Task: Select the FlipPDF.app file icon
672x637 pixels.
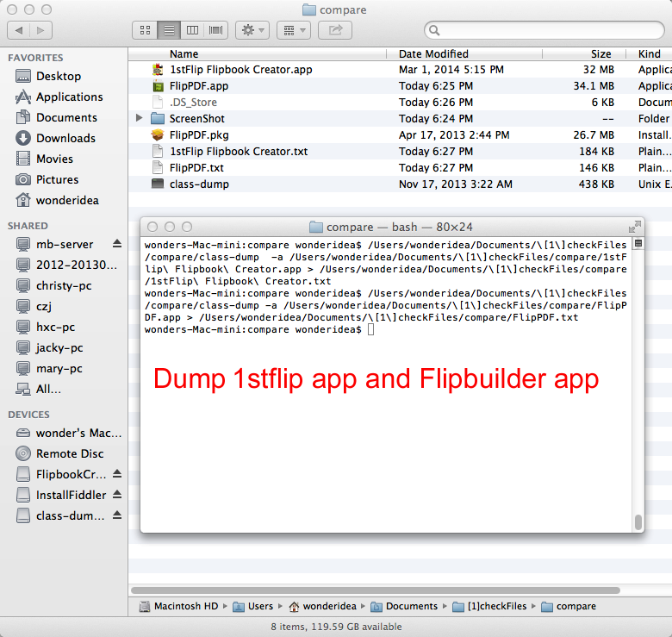Action: pyautogui.click(x=158, y=86)
